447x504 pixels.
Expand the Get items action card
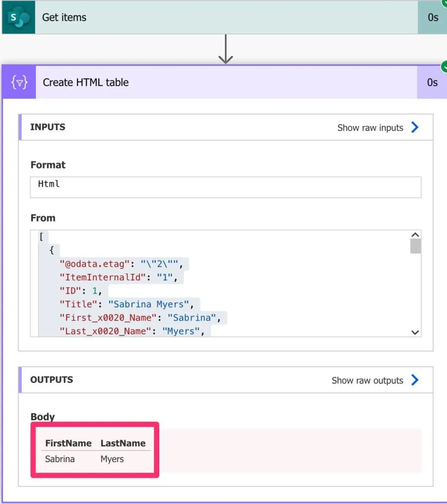coord(223,17)
